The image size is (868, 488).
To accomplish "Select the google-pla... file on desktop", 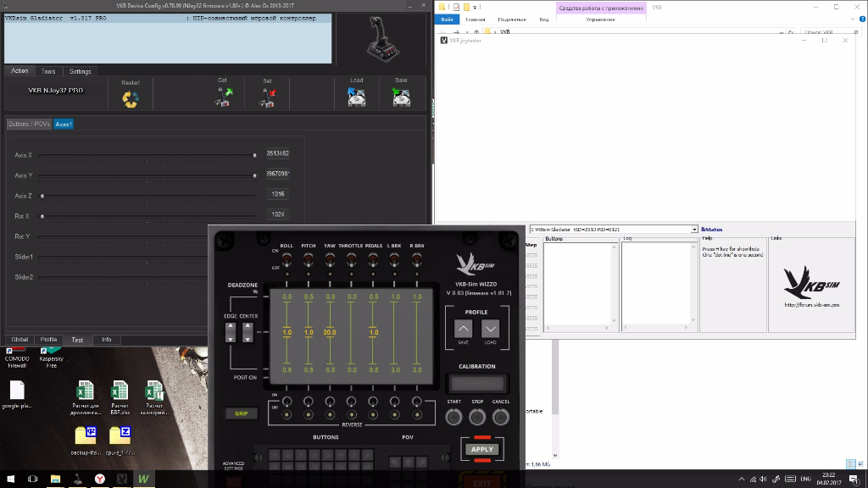I will [17, 395].
